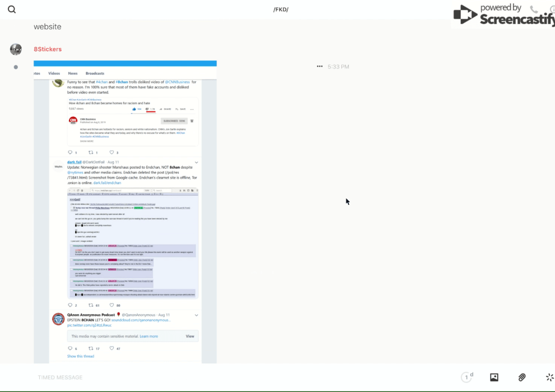Viewport: 555px width, 392px height.
Task: Expand the dark.fail tweet options chevron
Action: (x=196, y=162)
